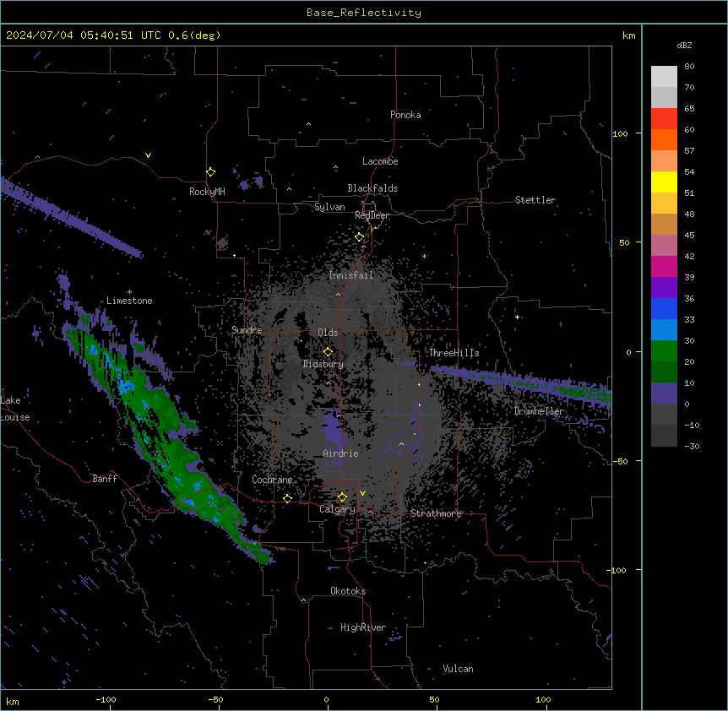Image resolution: width=728 pixels, height=711 pixels.
Task: Click the Okotoks label
Action: pos(348,591)
